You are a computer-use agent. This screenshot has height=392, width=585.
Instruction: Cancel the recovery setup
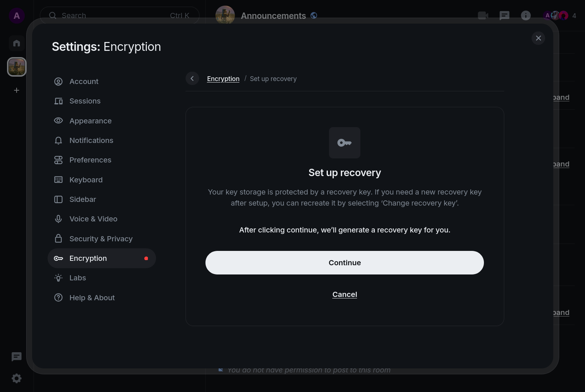click(345, 294)
